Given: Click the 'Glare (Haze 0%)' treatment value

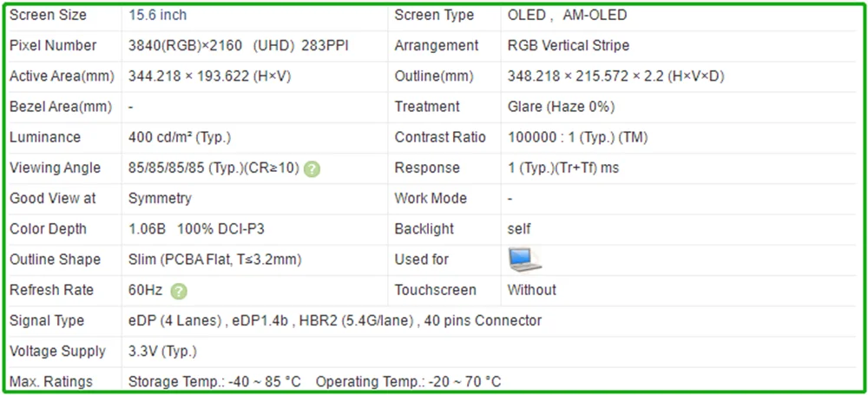Looking at the screenshot, I should click(561, 107).
